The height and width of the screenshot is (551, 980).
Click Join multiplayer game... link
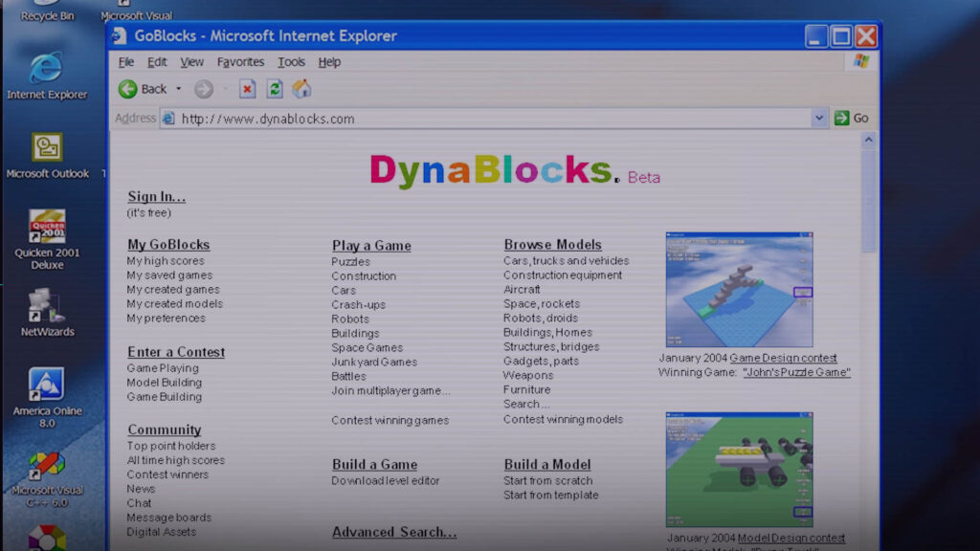coord(390,390)
